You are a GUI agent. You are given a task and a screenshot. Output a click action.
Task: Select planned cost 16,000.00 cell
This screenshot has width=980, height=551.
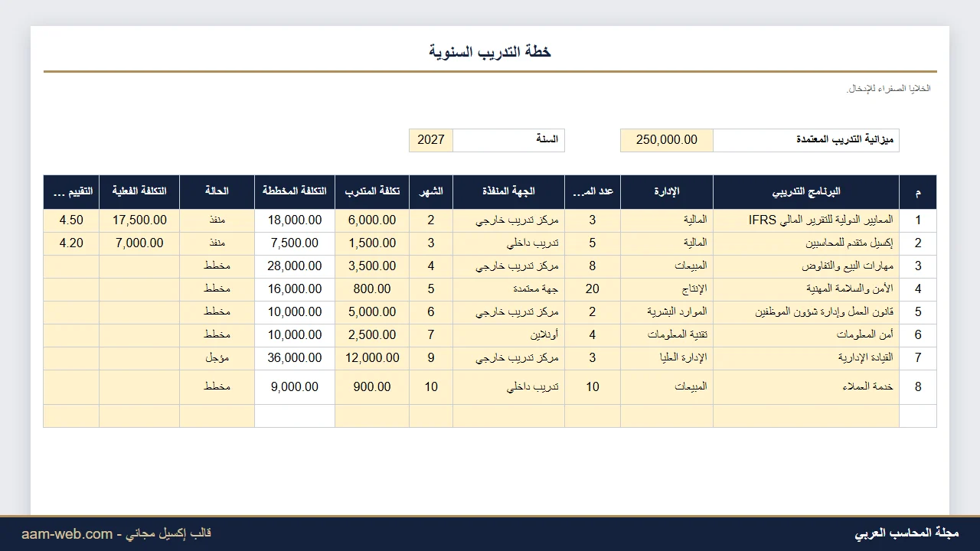pos(295,289)
